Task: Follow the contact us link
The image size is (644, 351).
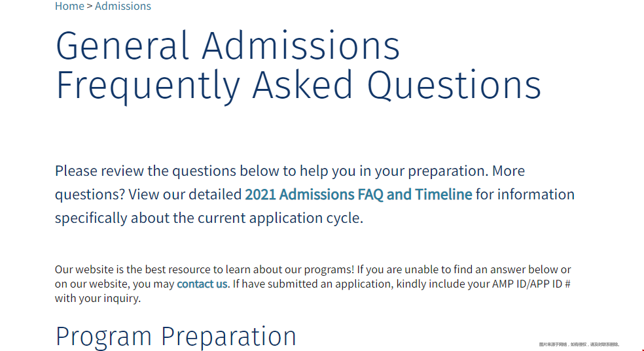Action: coord(202,284)
